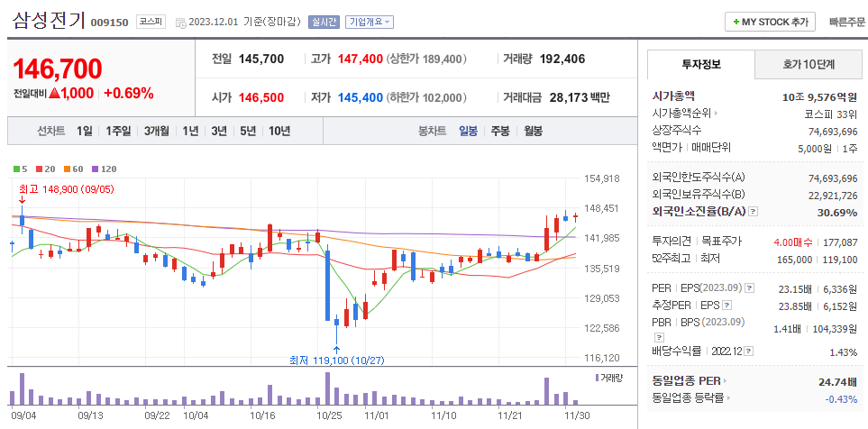Click the 09/04 date axis label
Screen dimensions: 868x429
tap(23, 414)
